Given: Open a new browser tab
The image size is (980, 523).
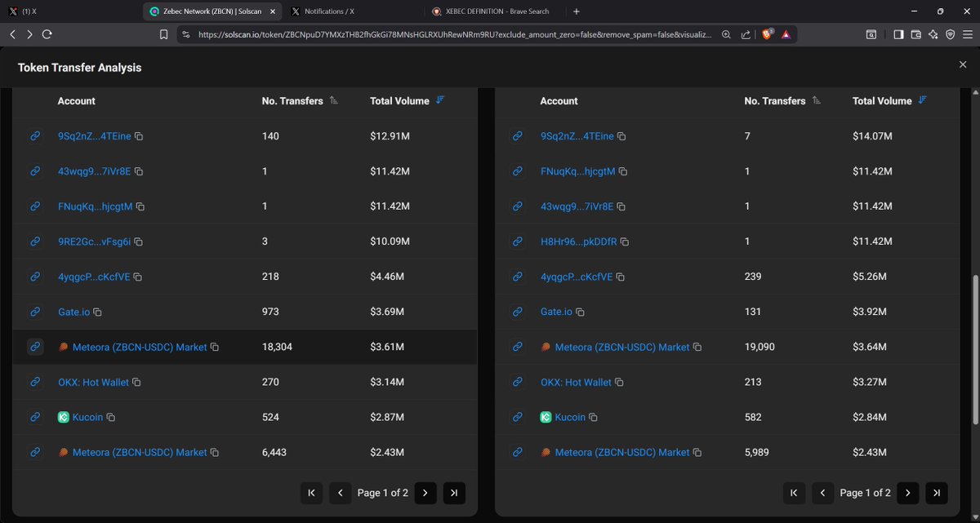Looking at the screenshot, I should coord(577,11).
